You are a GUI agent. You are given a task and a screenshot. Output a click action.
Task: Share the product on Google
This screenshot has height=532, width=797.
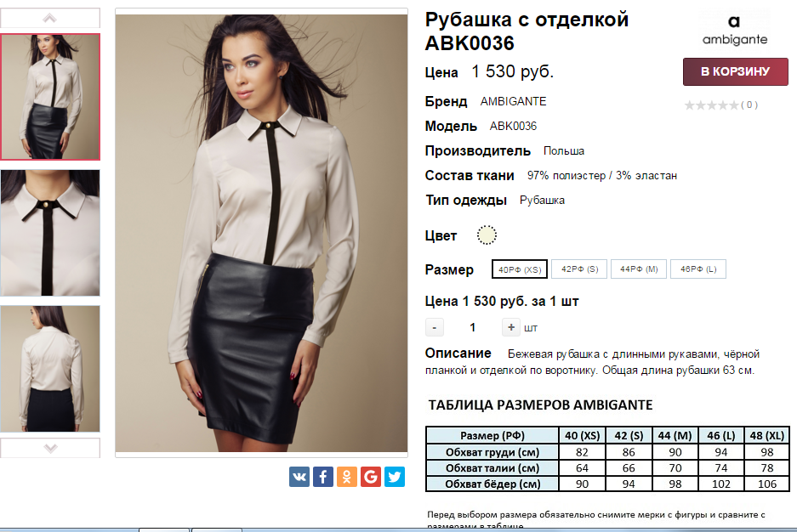371,477
